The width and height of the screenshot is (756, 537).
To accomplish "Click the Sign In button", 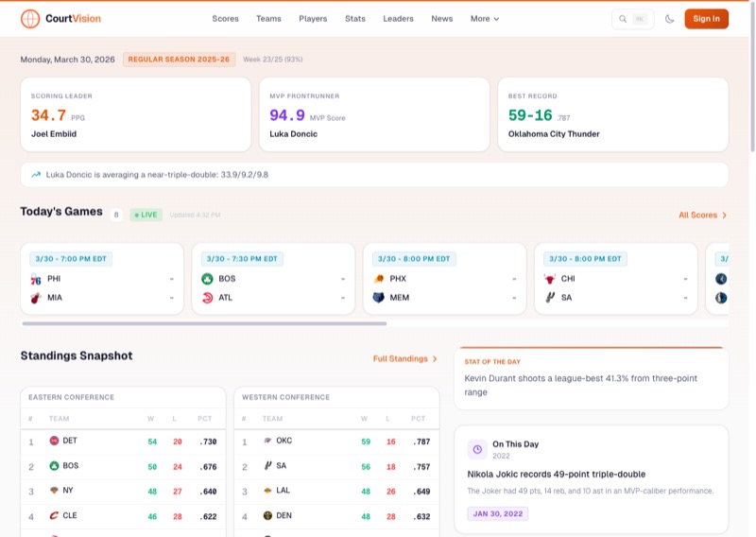I will pos(706,19).
